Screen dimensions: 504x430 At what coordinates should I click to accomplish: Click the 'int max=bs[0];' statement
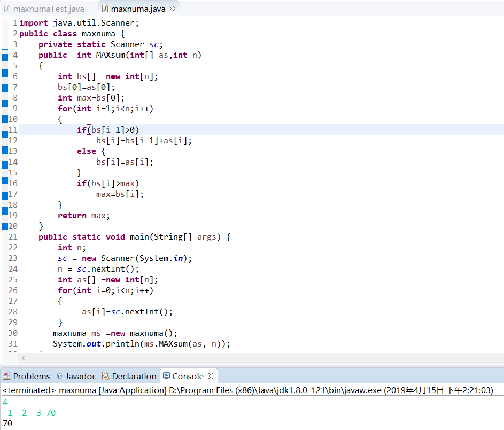tap(91, 98)
